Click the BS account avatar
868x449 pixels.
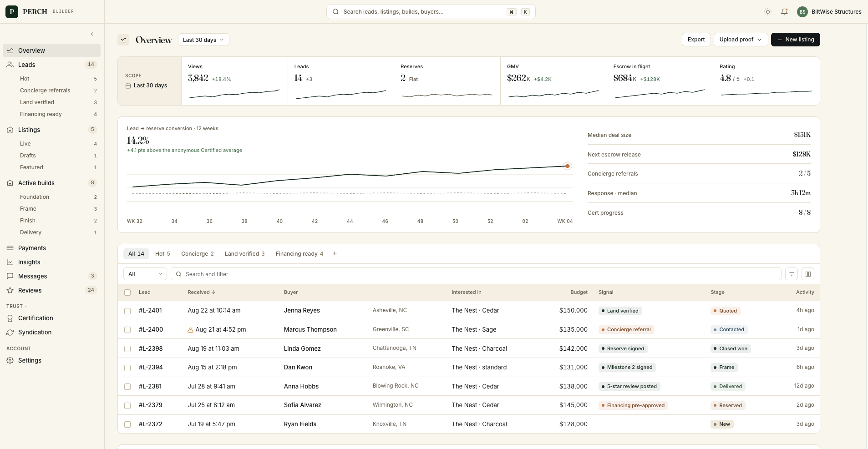click(x=802, y=12)
